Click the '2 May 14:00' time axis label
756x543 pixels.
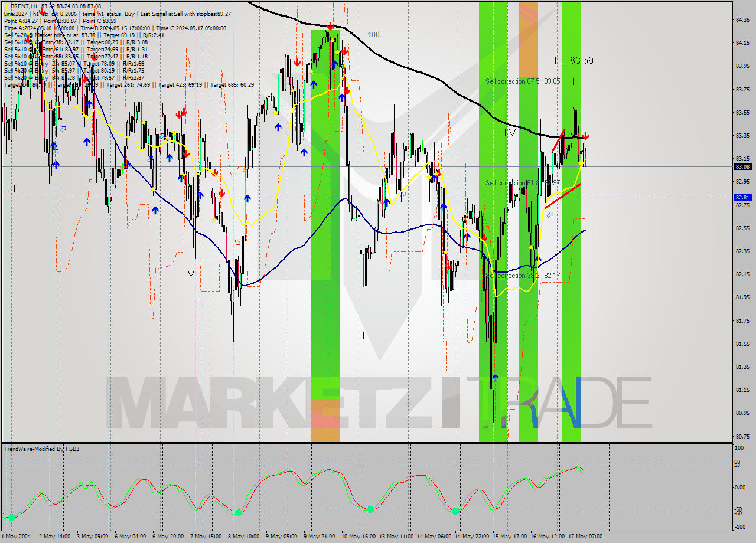pyautogui.click(x=54, y=537)
